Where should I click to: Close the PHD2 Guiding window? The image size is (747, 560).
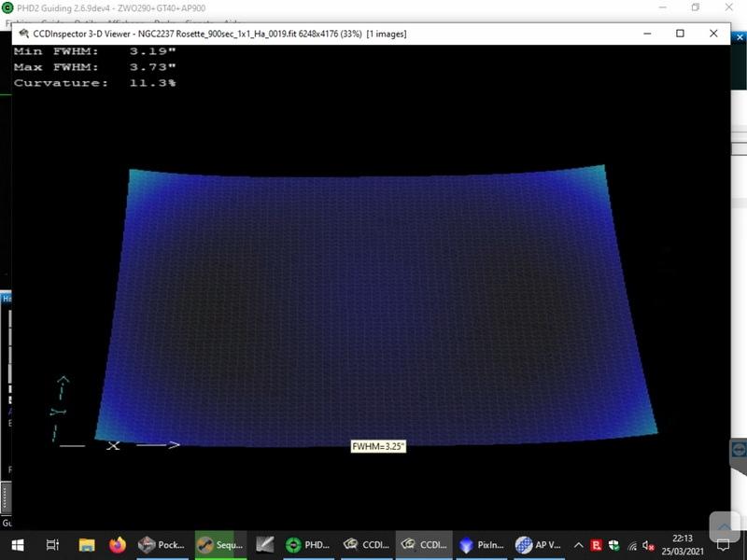point(729,7)
